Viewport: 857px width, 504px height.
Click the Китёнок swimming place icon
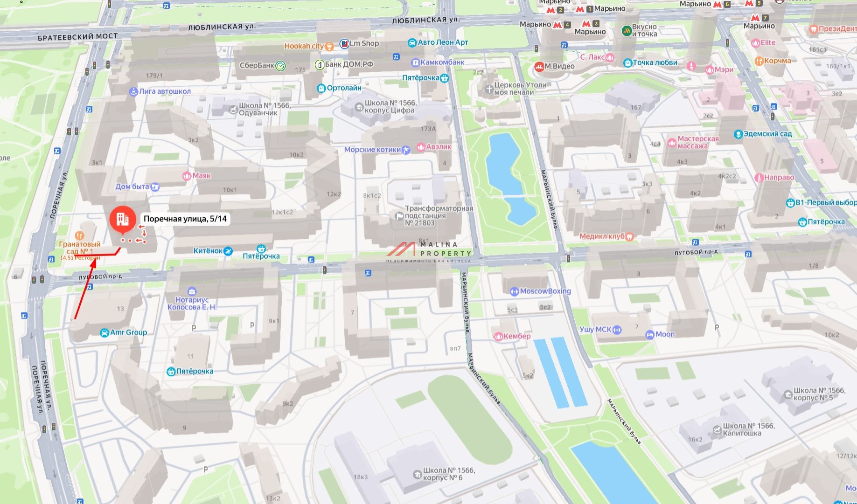pyautogui.click(x=228, y=251)
